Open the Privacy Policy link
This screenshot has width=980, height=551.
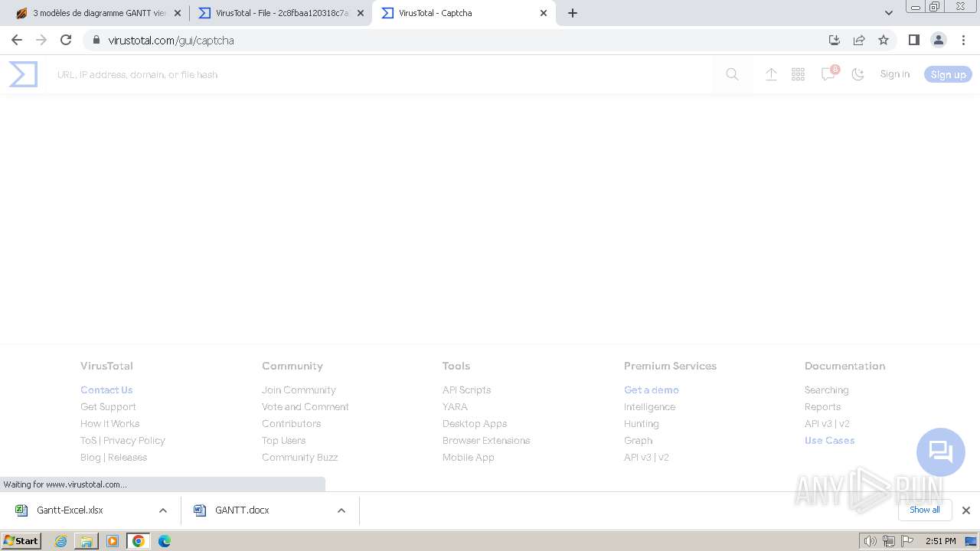(x=134, y=440)
